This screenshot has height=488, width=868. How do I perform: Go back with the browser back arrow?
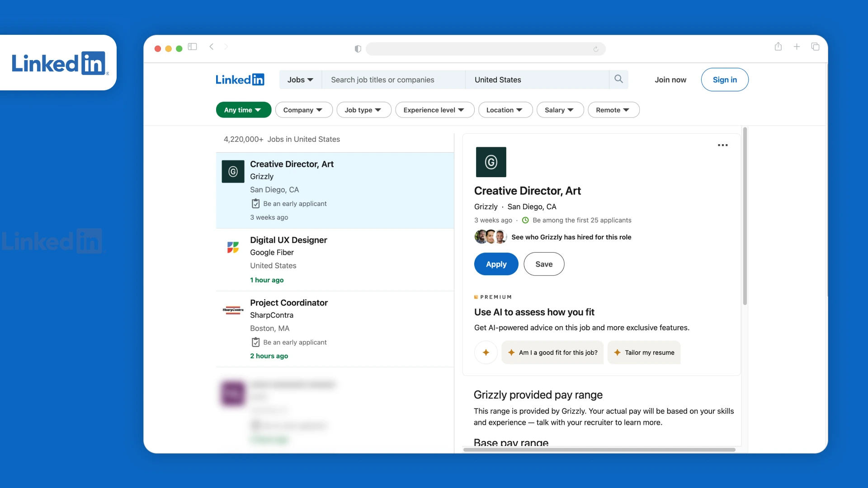point(211,47)
